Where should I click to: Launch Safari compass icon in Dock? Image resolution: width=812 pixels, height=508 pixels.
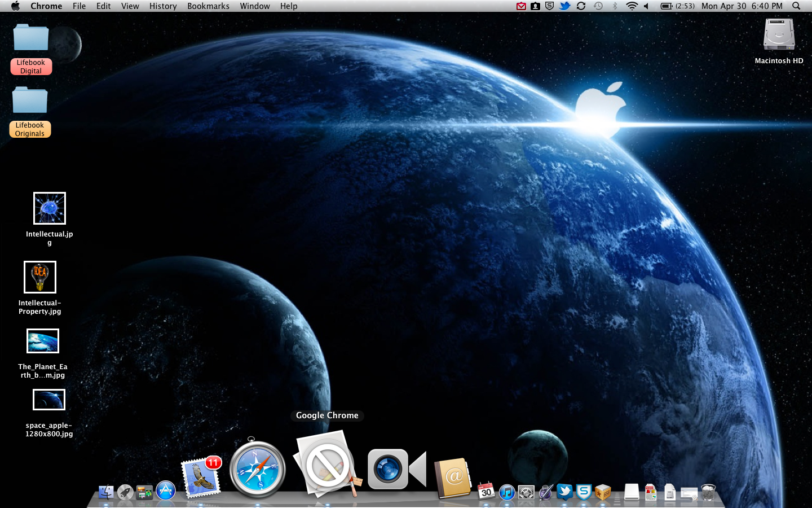257,468
